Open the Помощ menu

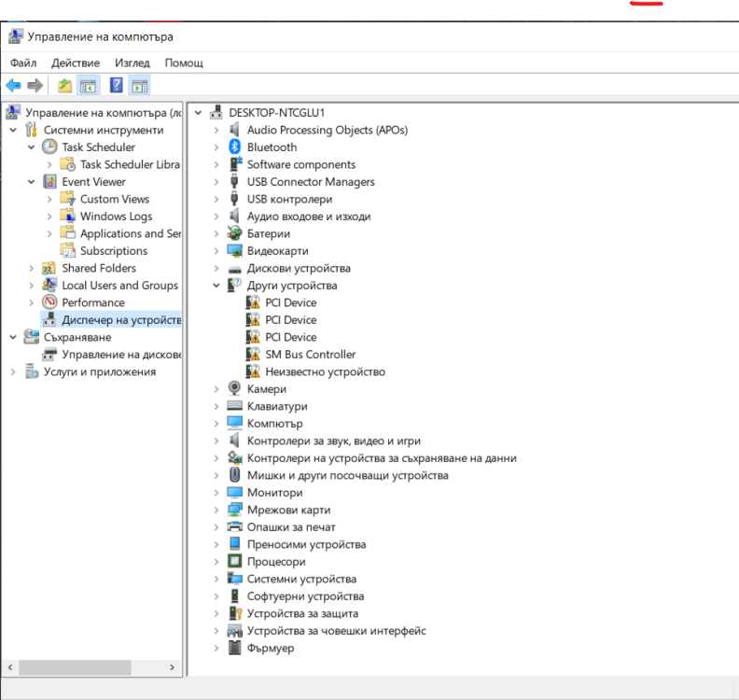coord(184,63)
